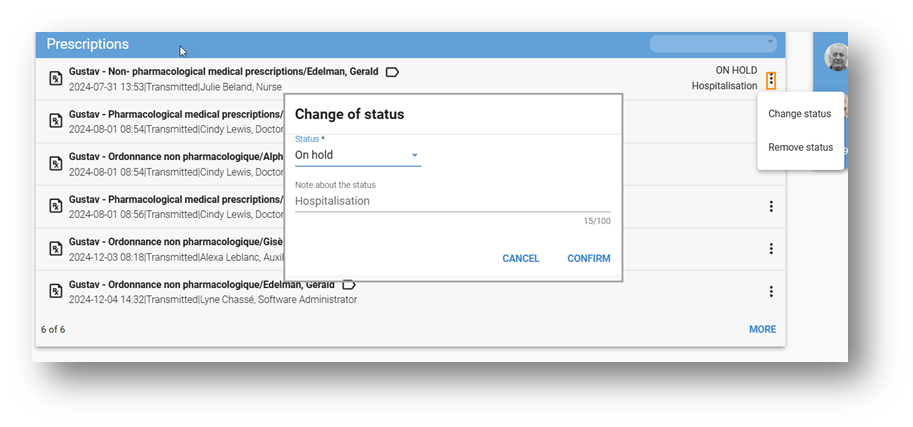Click the prescription icon for Lyne Chassé's entry
913x427 pixels.
[x=56, y=291]
